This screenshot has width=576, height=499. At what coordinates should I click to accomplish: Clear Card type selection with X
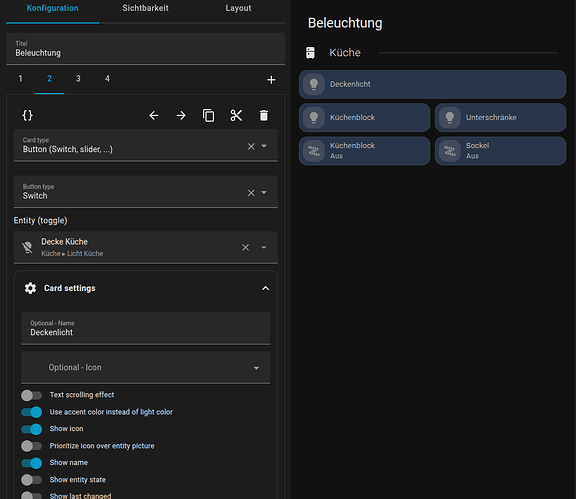(x=251, y=146)
